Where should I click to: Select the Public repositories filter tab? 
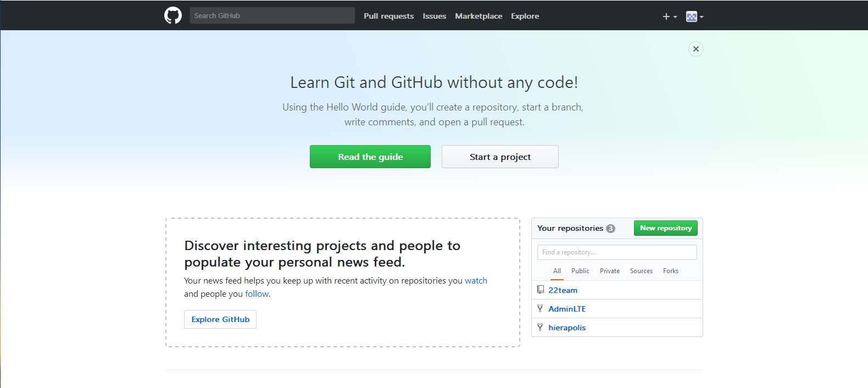pyautogui.click(x=580, y=271)
